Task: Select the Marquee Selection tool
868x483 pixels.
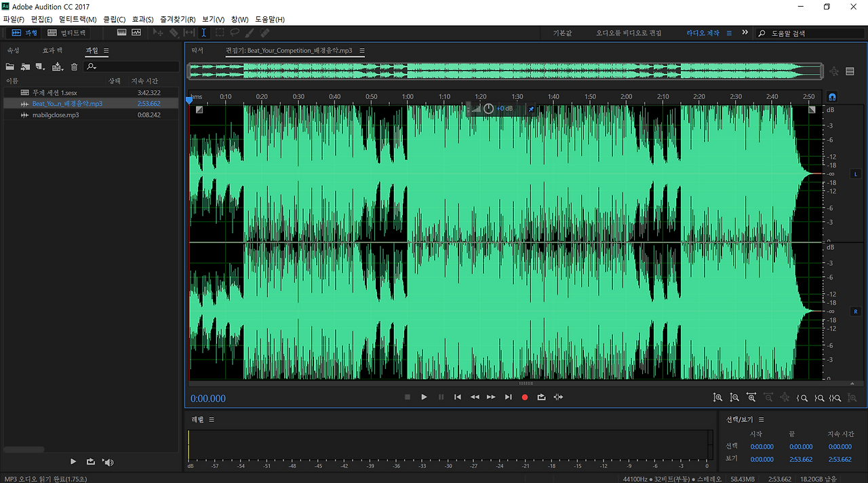Action: click(220, 32)
